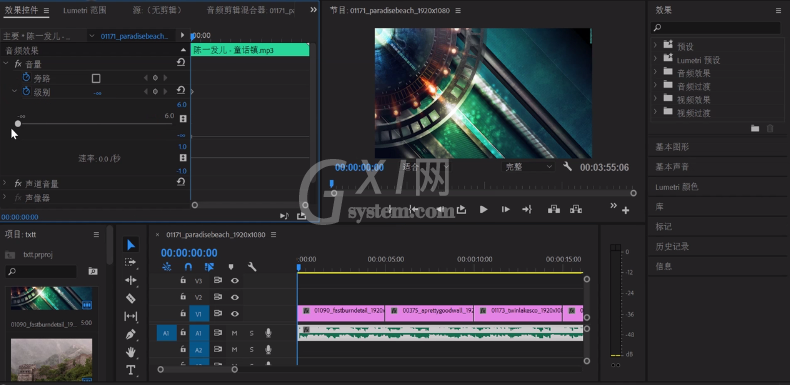This screenshot has width=790, height=385.
Task: Expand the Lumetri 预设 folder
Action: (x=655, y=58)
